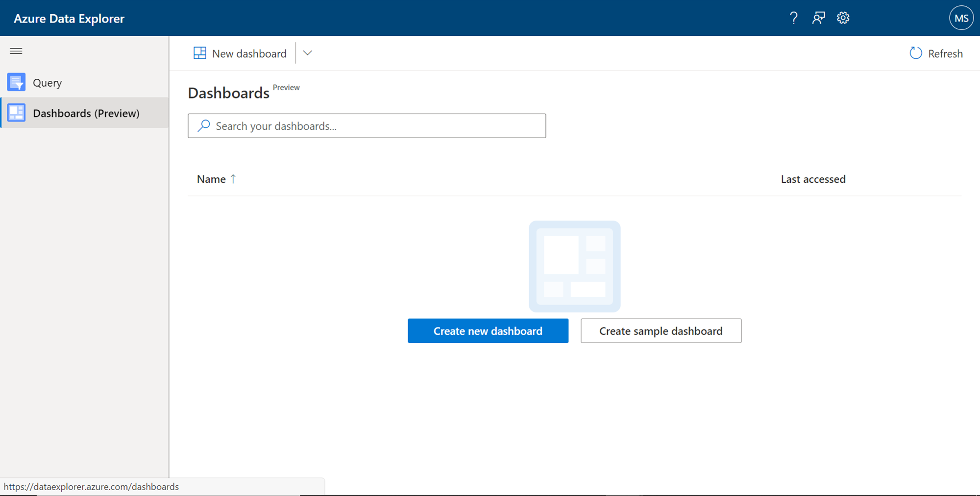Click the Query icon in sidebar

click(x=17, y=82)
